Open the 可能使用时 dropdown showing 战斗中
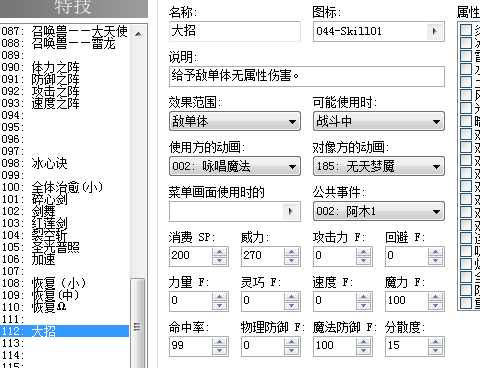 379,121
